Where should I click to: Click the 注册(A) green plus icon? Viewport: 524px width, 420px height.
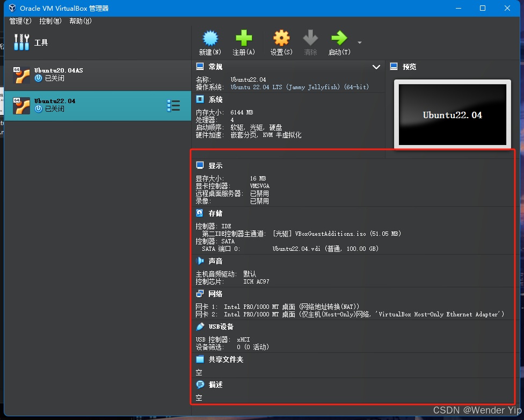244,38
